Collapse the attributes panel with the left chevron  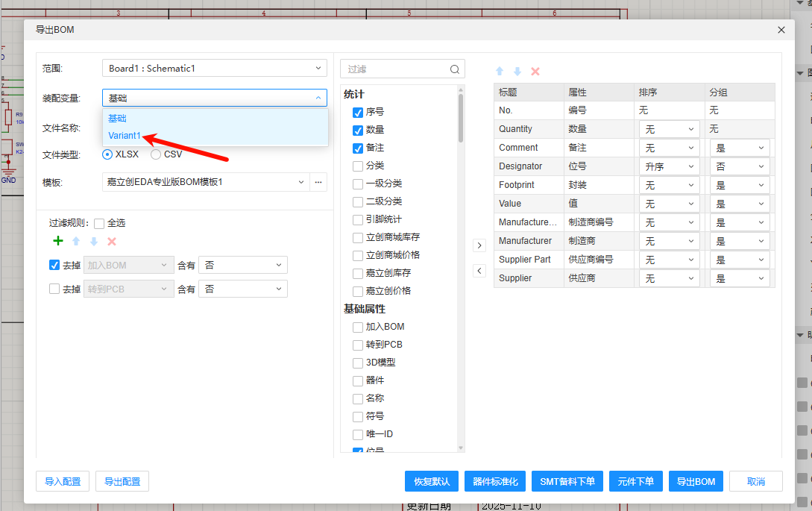coord(479,271)
